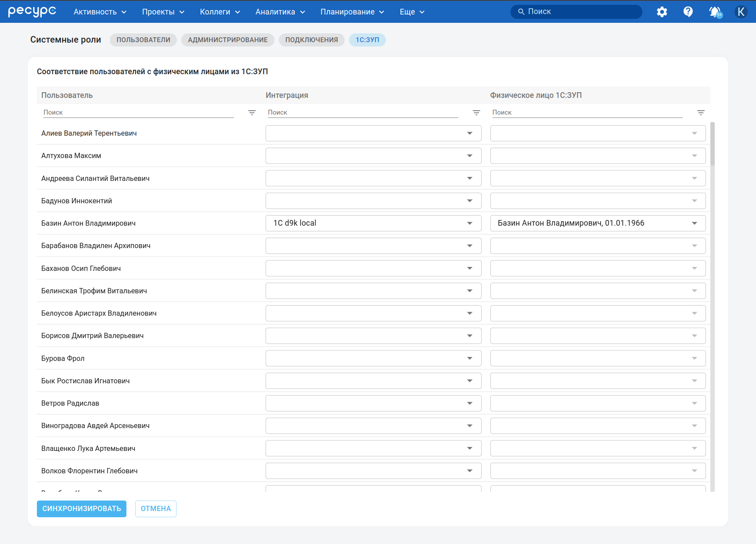The image size is (756, 544).
Task: Open filter icon for Пользователь column
Action: coord(252,113)
